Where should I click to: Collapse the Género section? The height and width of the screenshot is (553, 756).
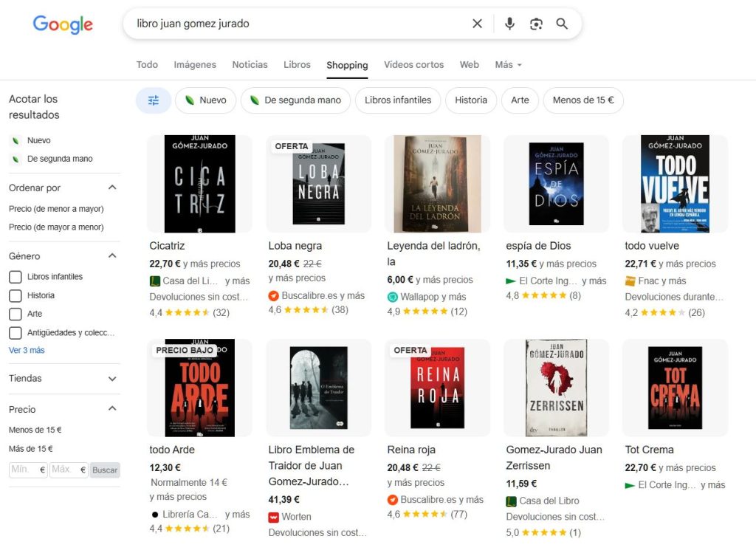pos(112,255)
